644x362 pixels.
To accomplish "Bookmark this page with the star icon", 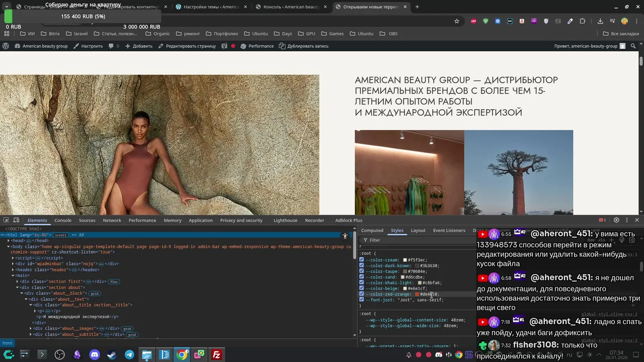I will 457,21.
